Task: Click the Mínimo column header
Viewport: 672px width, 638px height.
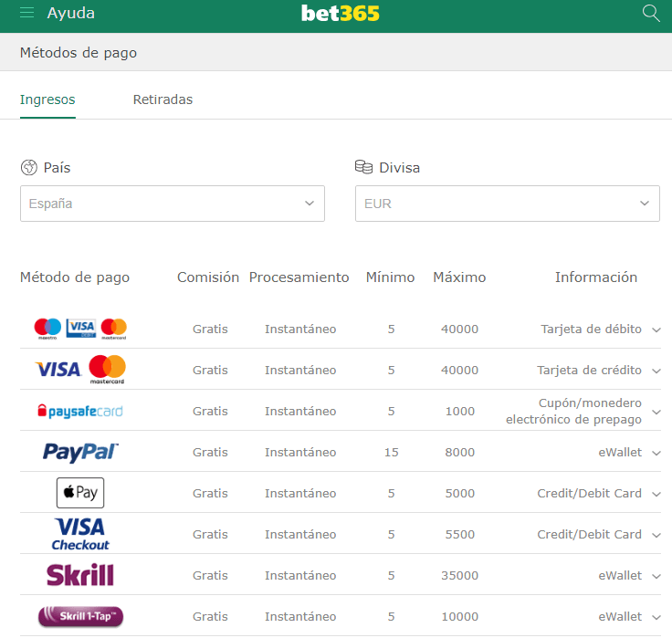Action: click(391, 277)
